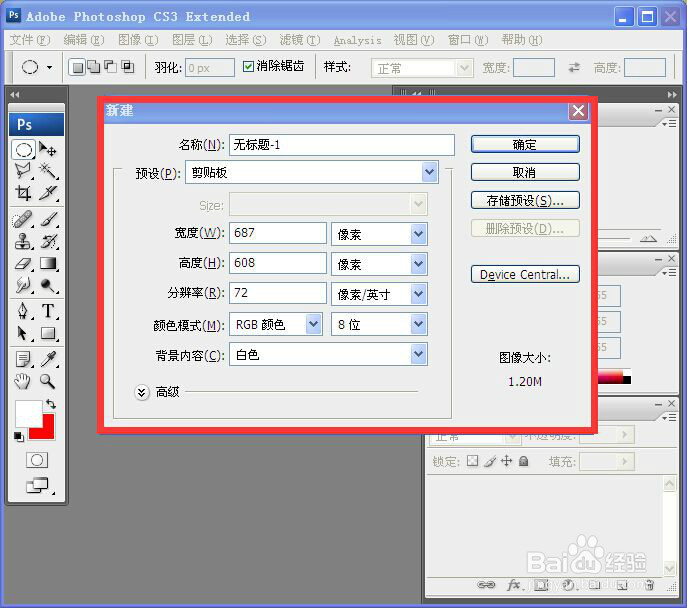Select the History Brush tool

tap(48, 241)
